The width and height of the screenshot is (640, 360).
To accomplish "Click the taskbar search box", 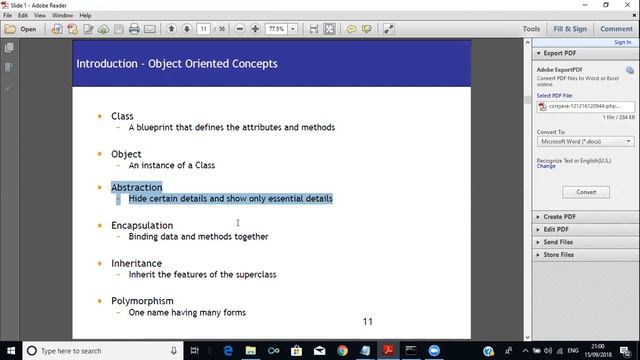I will pos(102,351).
